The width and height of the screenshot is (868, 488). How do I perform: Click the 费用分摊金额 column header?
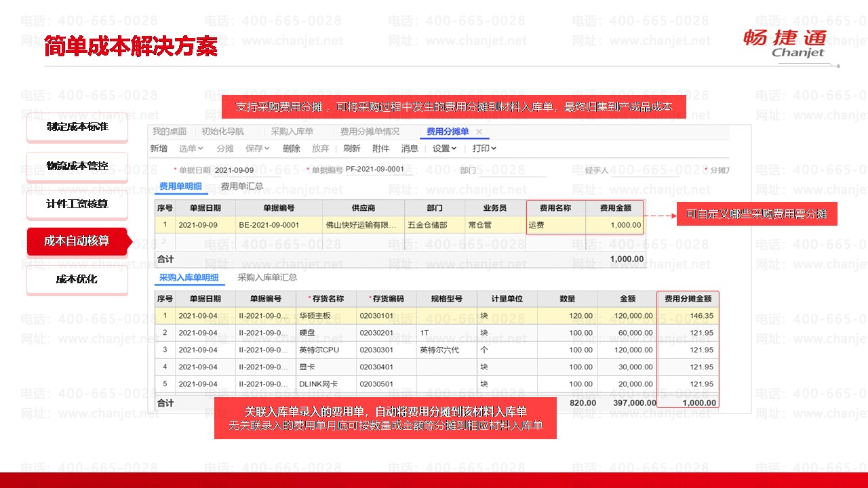click(x=688, y=299)
